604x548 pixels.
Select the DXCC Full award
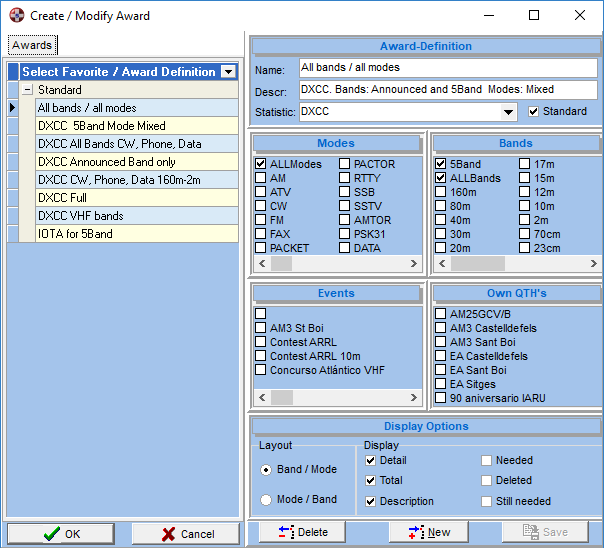point(137,198)
